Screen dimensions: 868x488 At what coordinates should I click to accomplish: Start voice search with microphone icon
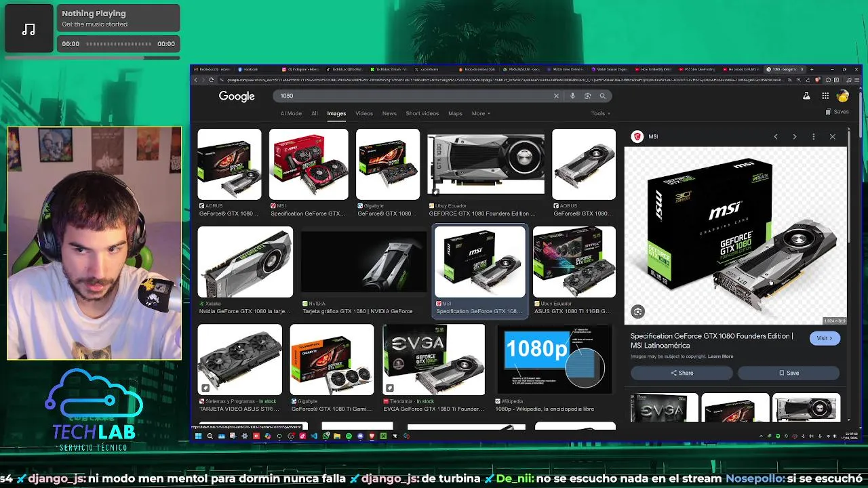pos(572,96)
